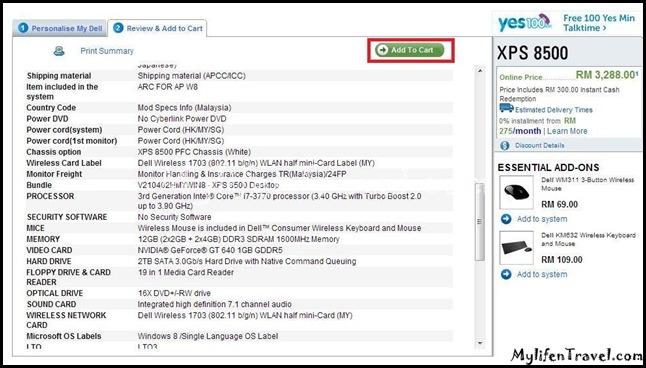
Task: Click the delivery truck icon
Action: point(506,108)
